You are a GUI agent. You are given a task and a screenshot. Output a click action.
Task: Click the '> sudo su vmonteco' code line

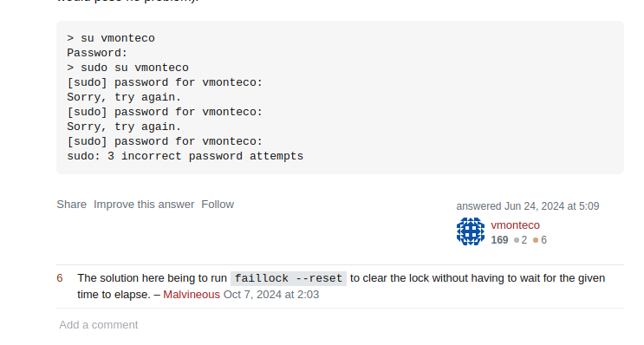tap(127, 68)
